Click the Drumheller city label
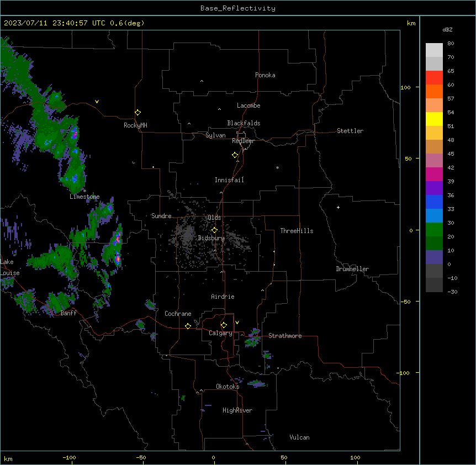Image resolution: width=476 pixels, height=465 pixels. click(352, 269)
